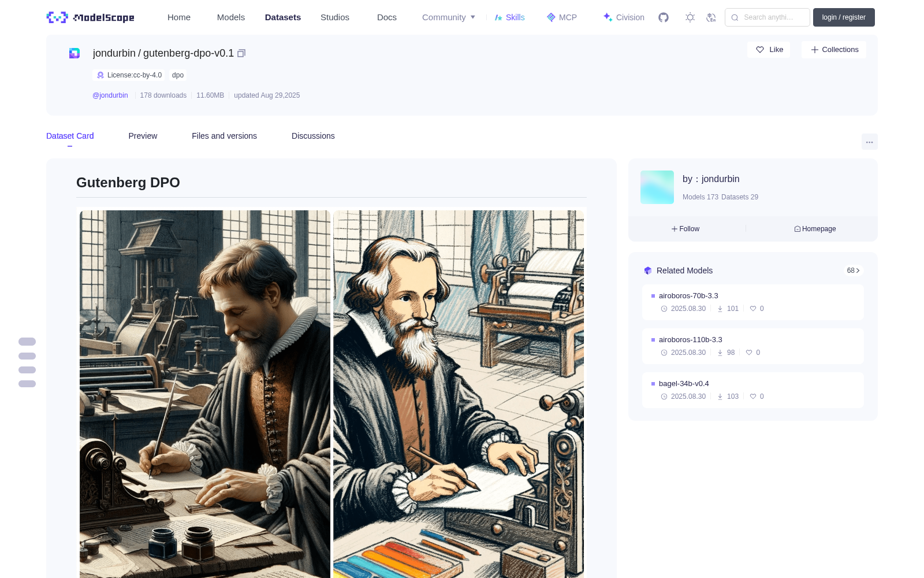924x578 pixels.
Task: Click the Gutenberg portrait illustration
Action: coord(331,394)
